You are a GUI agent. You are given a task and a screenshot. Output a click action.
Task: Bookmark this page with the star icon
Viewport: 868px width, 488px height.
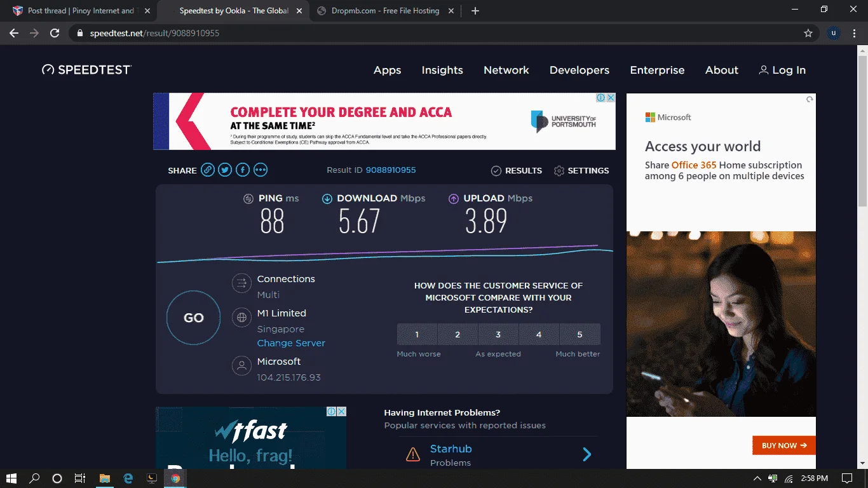[x=808, y=33]
